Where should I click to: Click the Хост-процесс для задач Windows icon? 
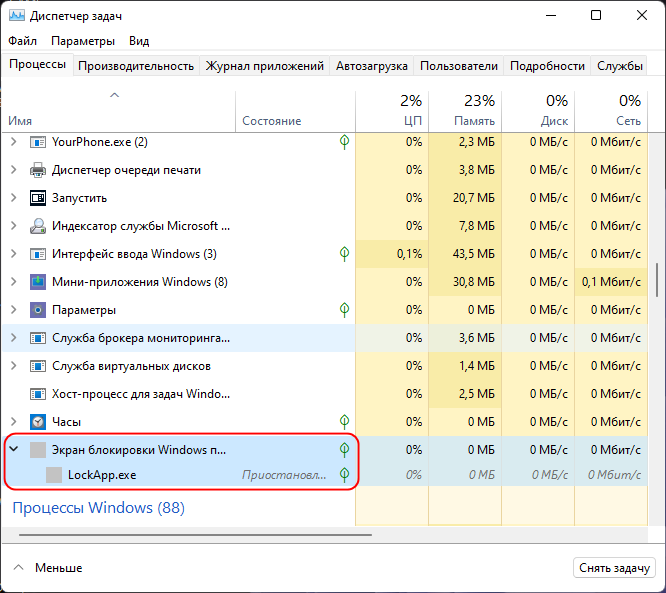pos(38,394)
